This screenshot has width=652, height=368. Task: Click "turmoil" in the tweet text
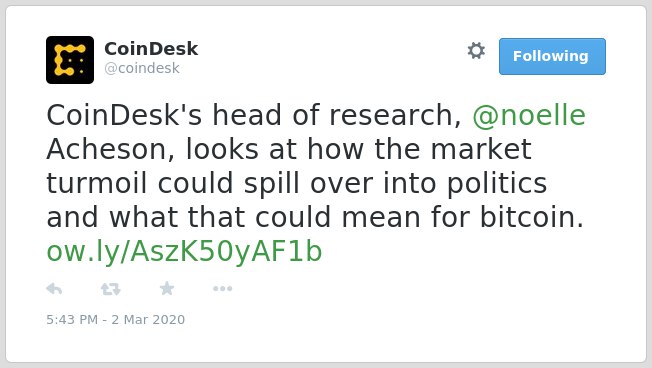click(x=96, y=183)
